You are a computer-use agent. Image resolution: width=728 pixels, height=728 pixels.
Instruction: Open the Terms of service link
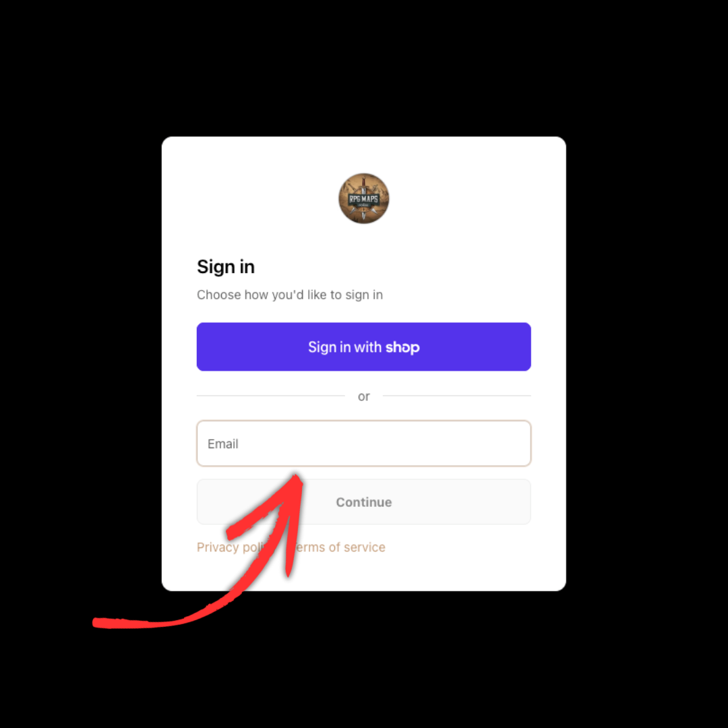(341, 547)
